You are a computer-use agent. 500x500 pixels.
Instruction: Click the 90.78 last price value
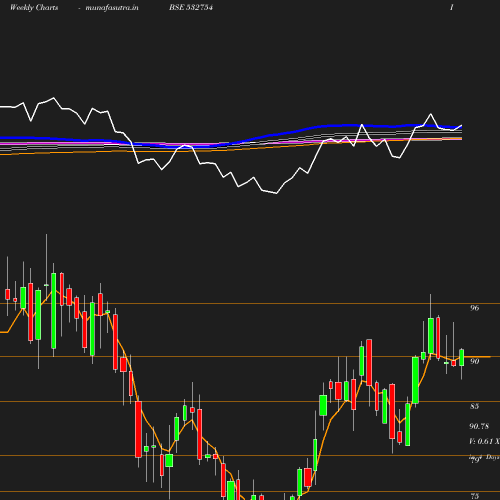pos(479,426)
